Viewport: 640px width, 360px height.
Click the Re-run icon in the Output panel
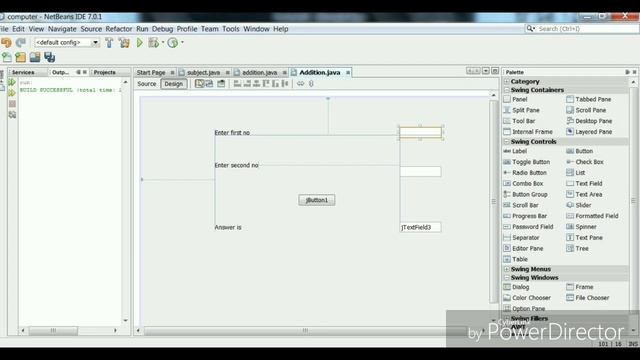click(x=12, y=82)
